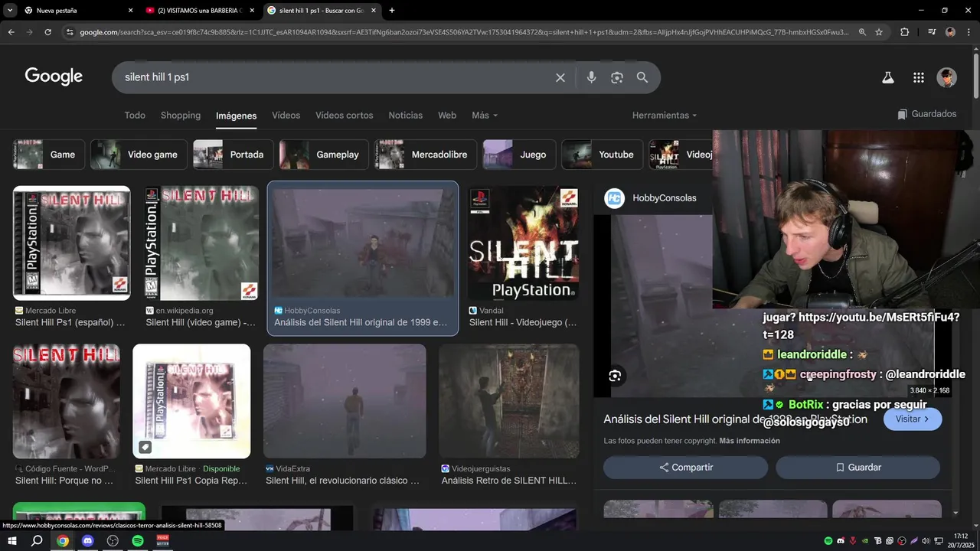Image resolution: width=980 pixels, height=551 pixels.
Task: Search inside image with lens icon in preview
Action: tap(615, 376)
